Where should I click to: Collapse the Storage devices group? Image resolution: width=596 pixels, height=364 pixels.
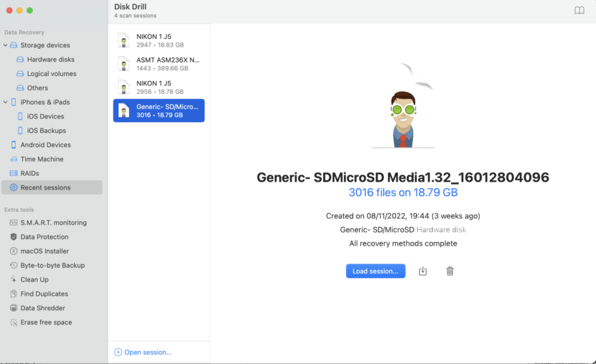coord(5,45)
